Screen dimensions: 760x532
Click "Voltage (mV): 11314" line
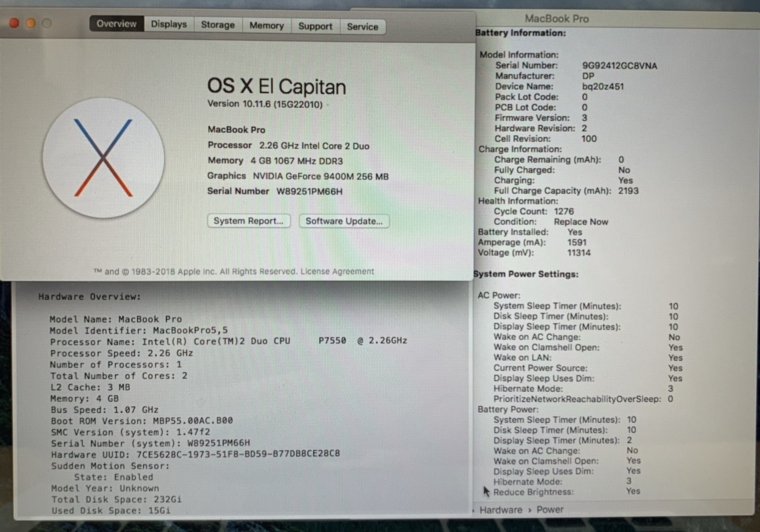[x=534, y=253]
